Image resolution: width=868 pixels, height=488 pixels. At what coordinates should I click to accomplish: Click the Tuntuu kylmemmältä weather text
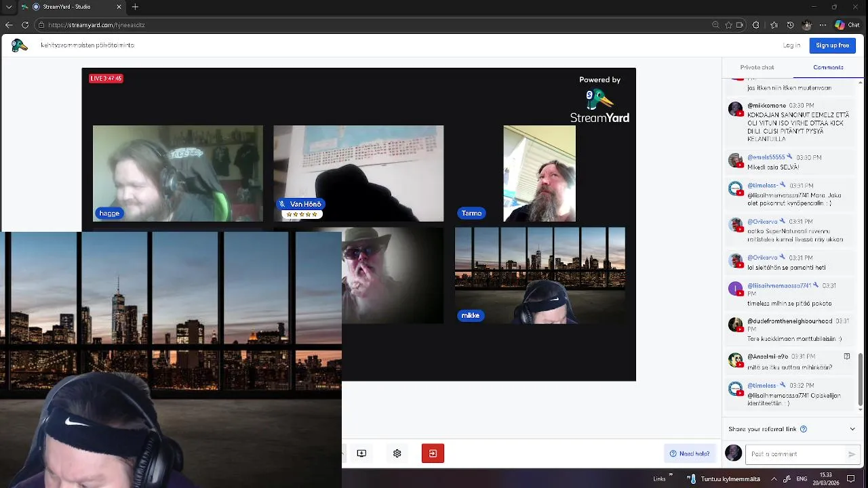(x=731, y=479)
